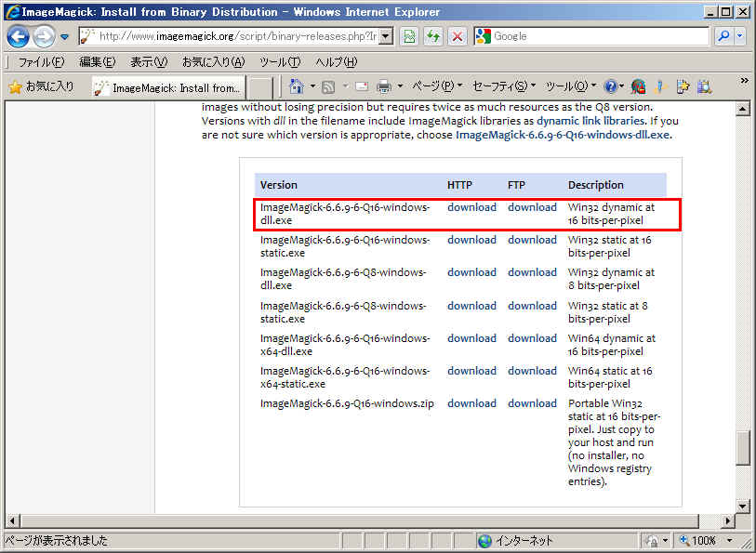Image resolution: width=756 pixels, height=553 pixels.
Task: Open the ページ(P) command bar menu
Action: click(x=436, y=86)
